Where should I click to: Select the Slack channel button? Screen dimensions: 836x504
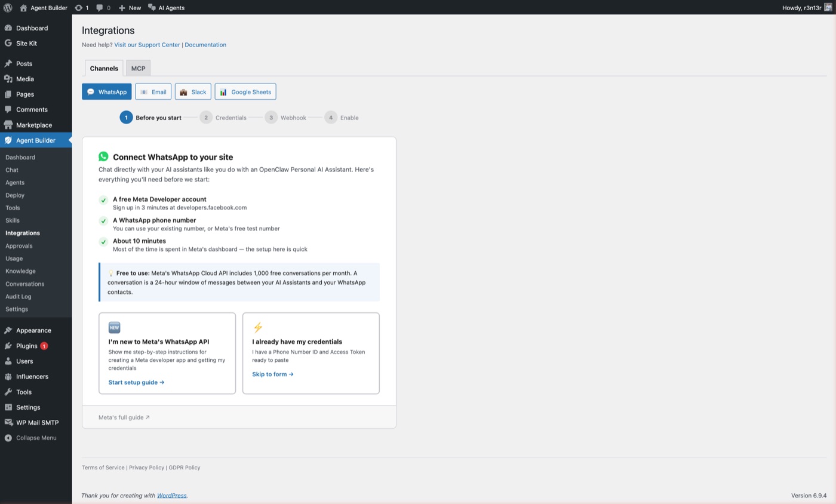pyautogui.click(x=193, y=92)
